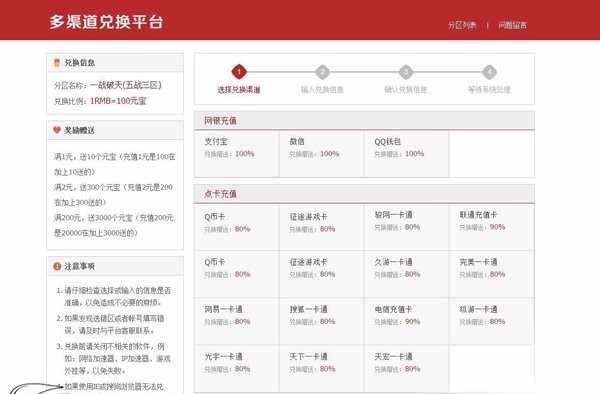Choose 天下一卡通 card option
600x394 pixels.
pos(322,368)
